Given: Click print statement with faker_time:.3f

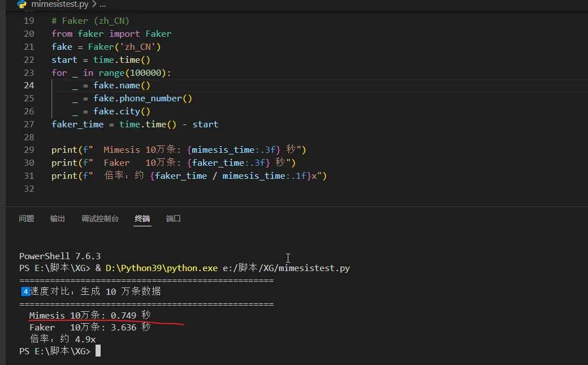Looking at the screenshot, I should (174, 162).
